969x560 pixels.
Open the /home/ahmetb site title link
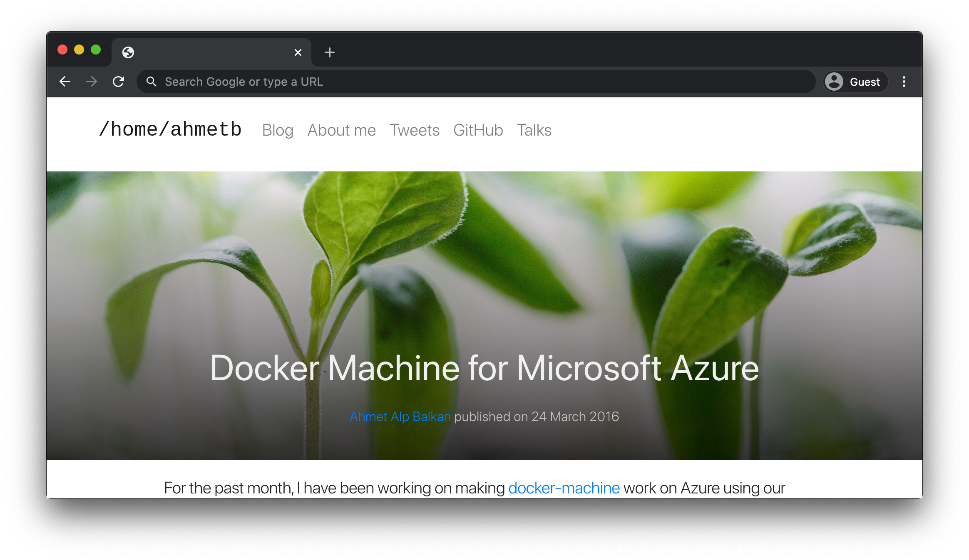[170, 130]
